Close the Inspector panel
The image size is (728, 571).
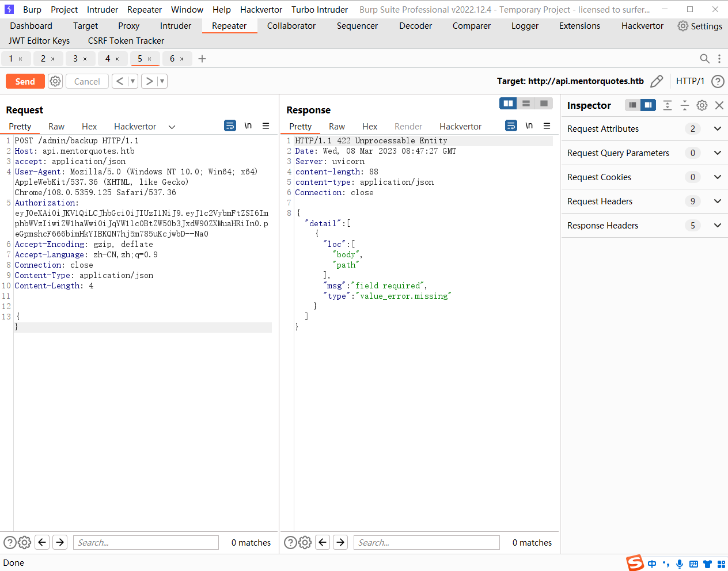tap(719, 105)
